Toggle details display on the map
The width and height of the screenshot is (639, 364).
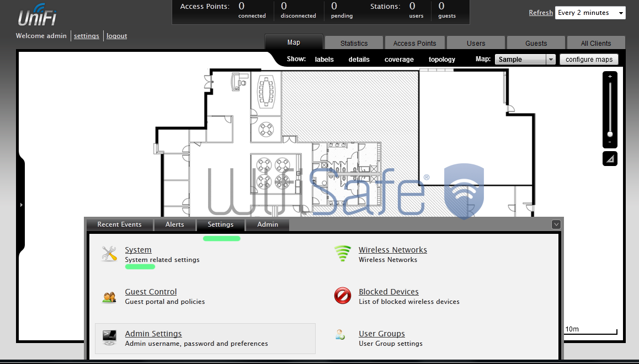coord(359,60)
